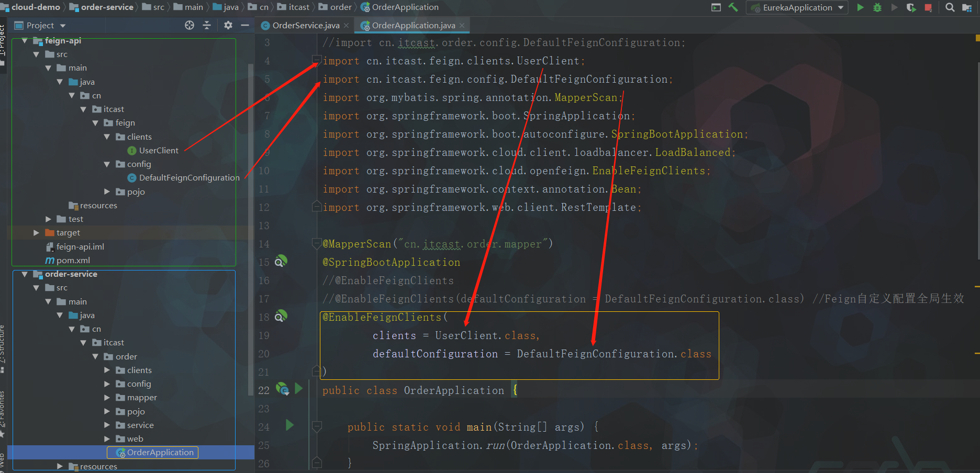Viewport: 980px width, 473px height.
Task: Click @SpringBootApplication annotation on line 15
Action: click(391, 262)
